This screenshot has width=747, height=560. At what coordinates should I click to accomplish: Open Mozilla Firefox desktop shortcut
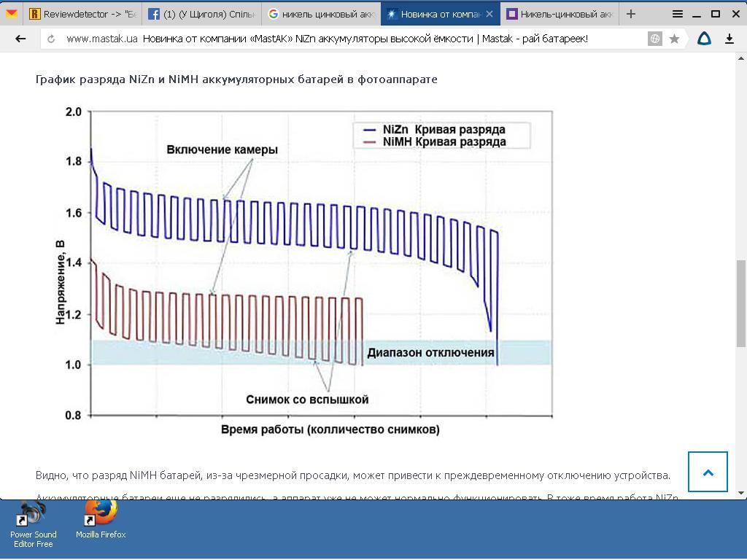[x=101, y=519]
